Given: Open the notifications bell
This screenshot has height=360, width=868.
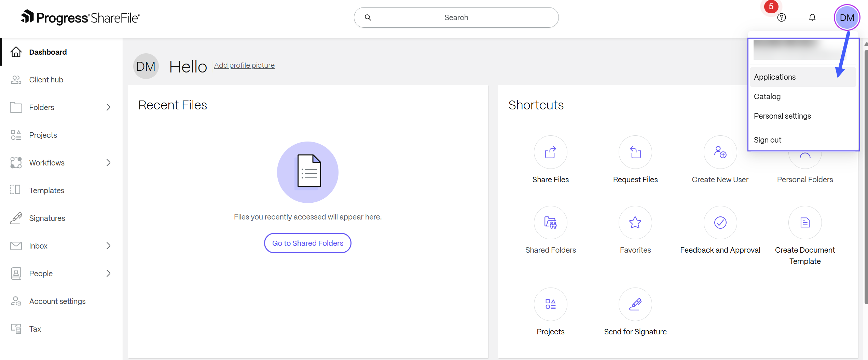Looking at the screenshot, I should point(812,17).
